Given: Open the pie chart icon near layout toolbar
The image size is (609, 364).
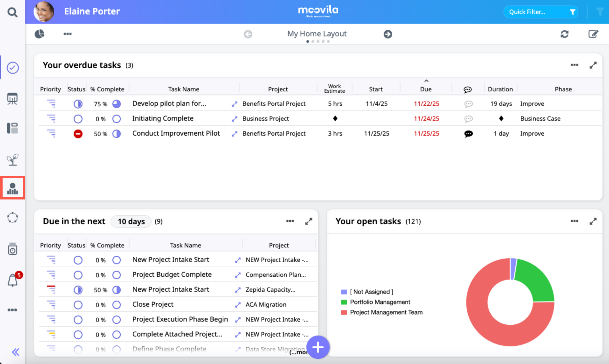Looking at the screenshot, I should 39,34.
